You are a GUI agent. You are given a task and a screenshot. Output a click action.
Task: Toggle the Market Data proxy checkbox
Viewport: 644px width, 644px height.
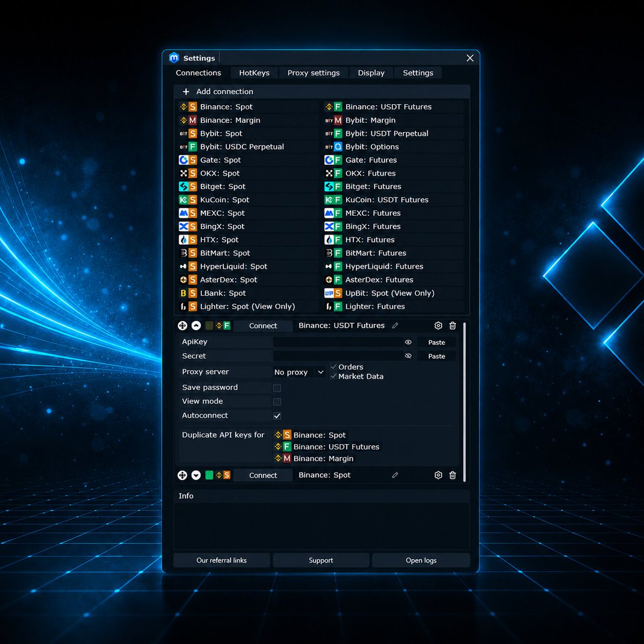(x=333, y=376)
